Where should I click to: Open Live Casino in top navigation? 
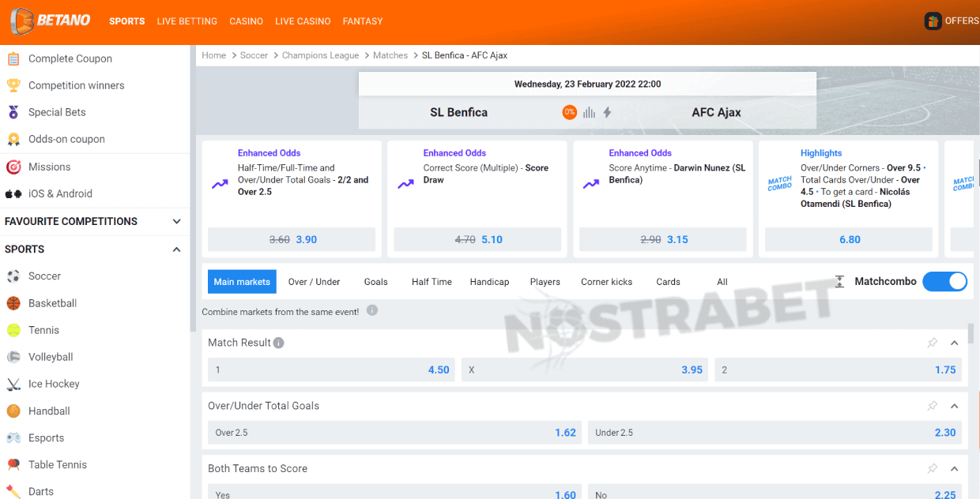tap(303, 21)
